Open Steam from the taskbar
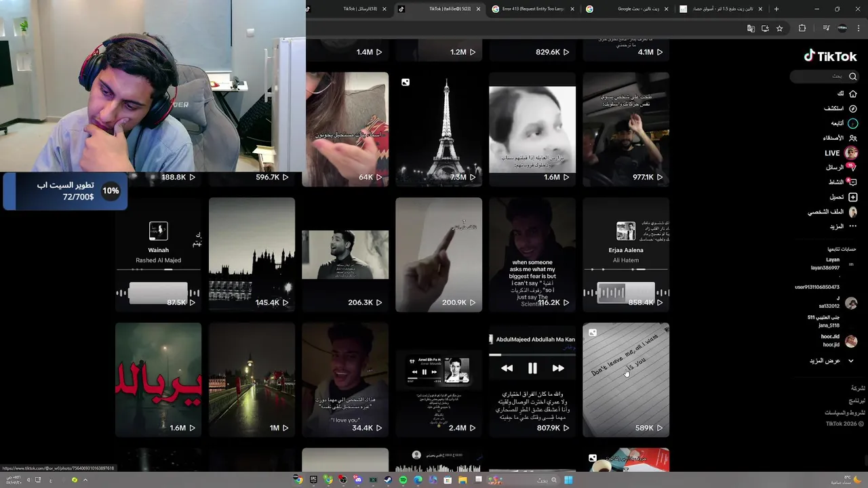Viewport: 868px width, 488px height. click(x=388, y=480)
